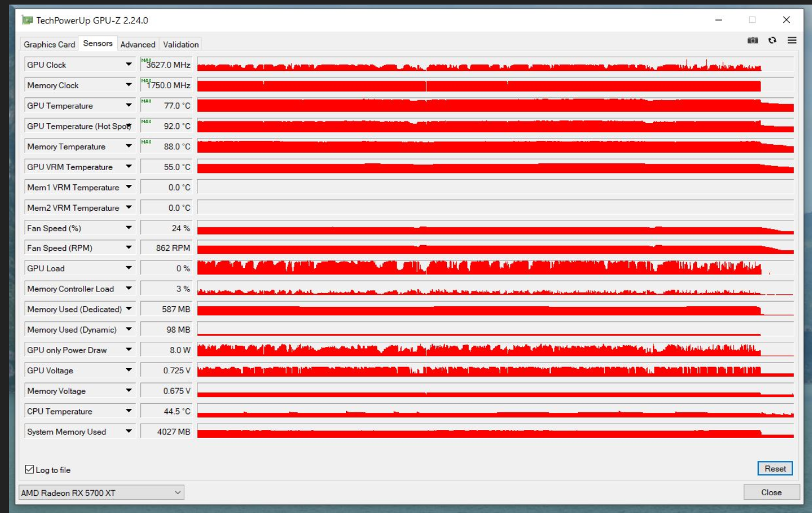Open the Memory Used (Dedicated) dropdown

tap(129, 309)
